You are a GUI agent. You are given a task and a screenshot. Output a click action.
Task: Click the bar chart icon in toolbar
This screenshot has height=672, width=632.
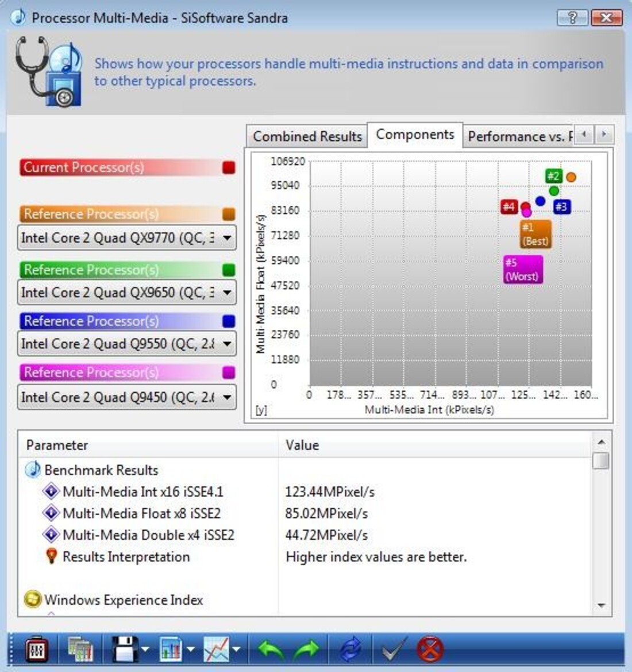(x=171, y=650)
